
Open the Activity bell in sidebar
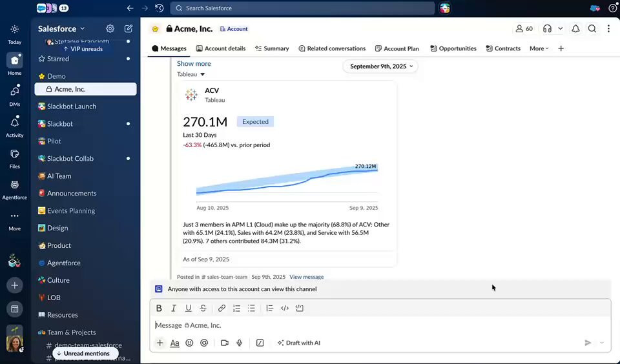(x=15, y=126)
